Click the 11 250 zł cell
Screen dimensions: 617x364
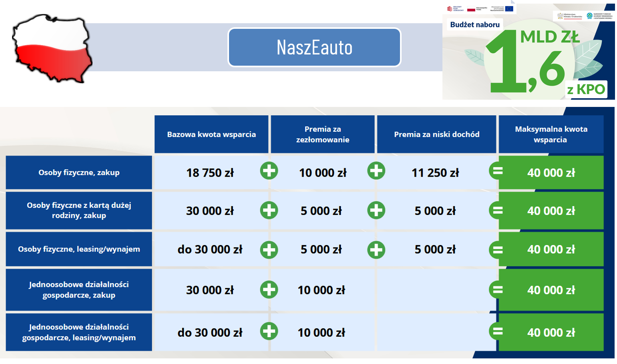436,173
